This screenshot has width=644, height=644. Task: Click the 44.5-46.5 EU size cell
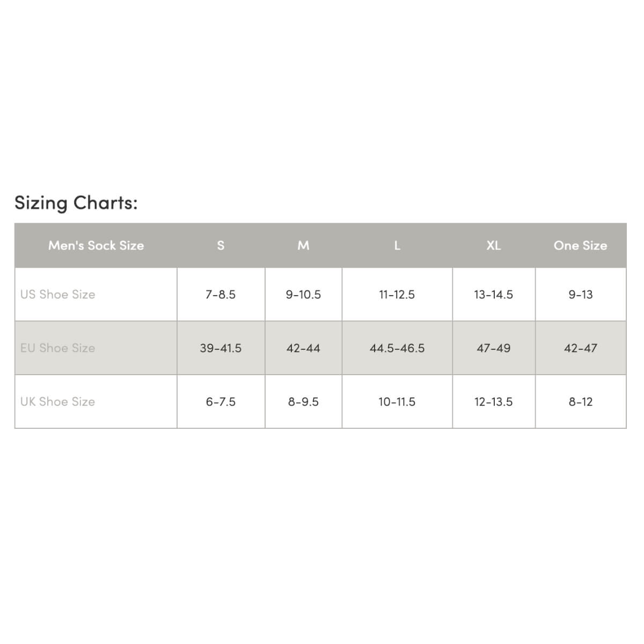point(397,348)
